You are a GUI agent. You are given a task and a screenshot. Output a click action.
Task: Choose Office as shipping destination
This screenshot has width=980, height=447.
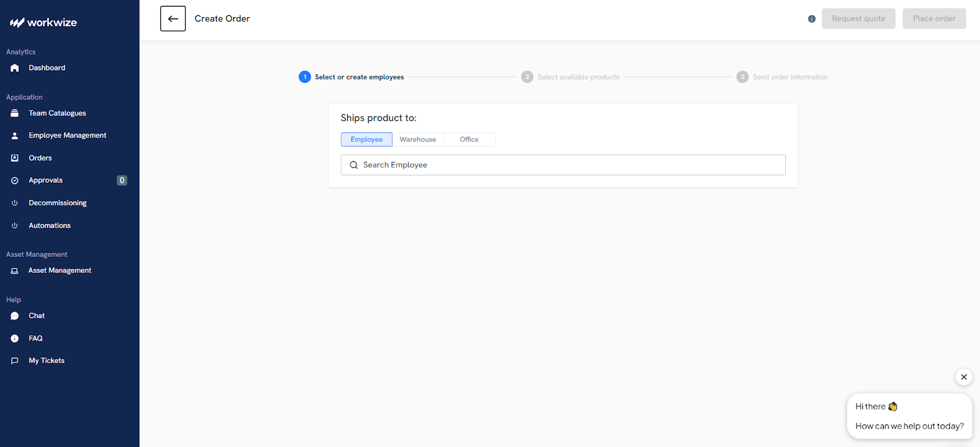(x=469, y=140)
